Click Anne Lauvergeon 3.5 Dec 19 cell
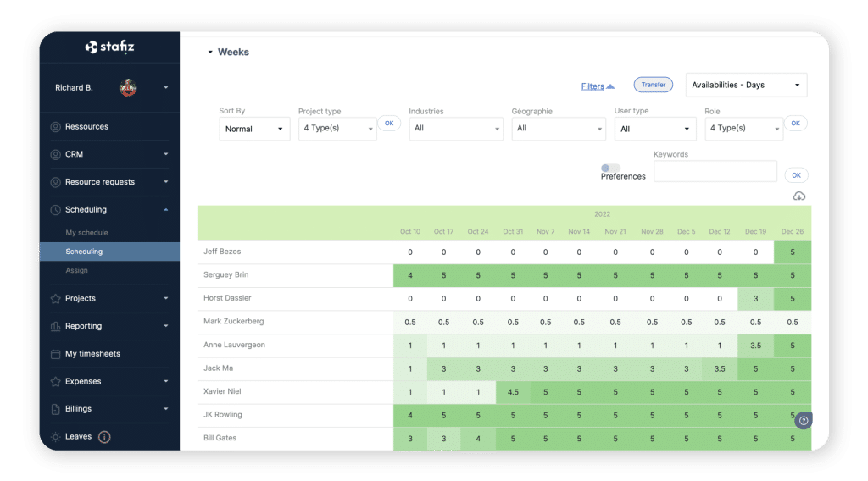Viewport: 868px width, 481px height. [x=755, y=346]
